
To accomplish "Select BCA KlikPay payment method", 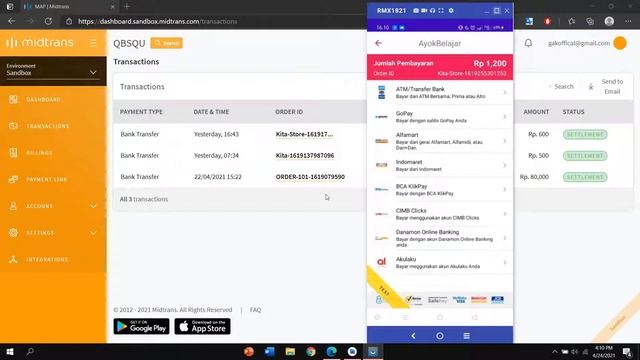I will click(x=440, y=189).
